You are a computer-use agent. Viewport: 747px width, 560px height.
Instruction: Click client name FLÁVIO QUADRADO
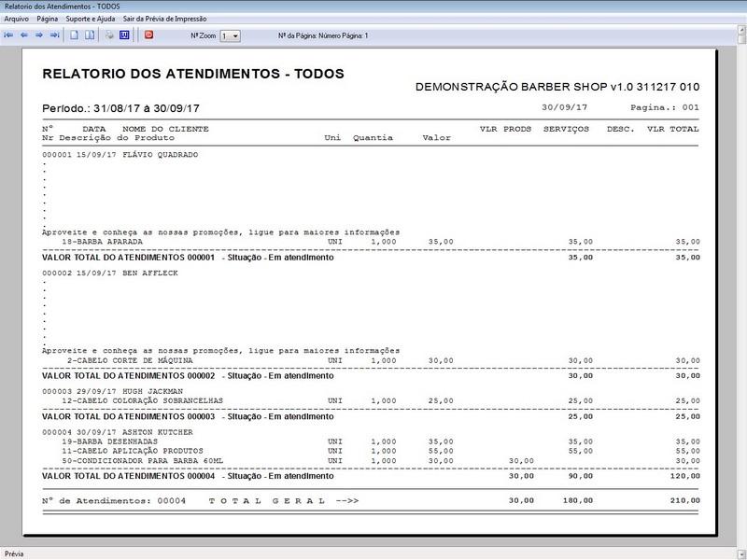point(160,155)
